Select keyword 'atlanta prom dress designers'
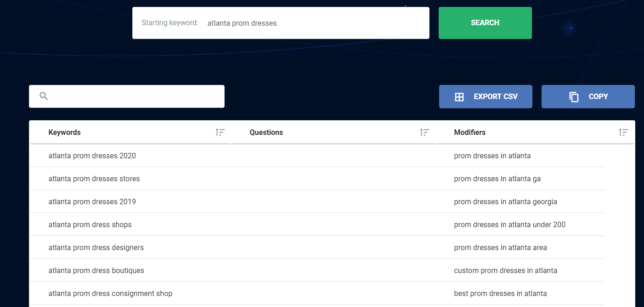The width and height of the screenshot is (644, 307). (x=96, y=247)
